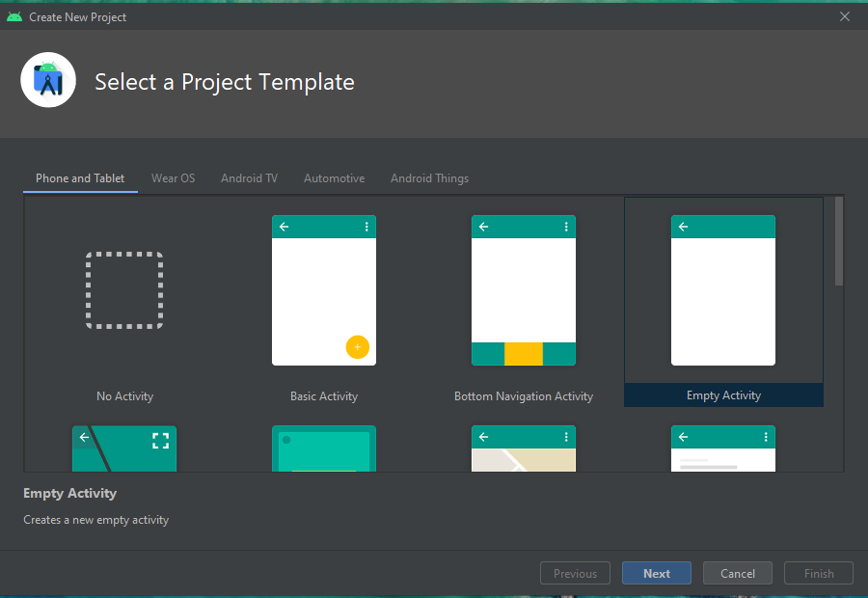Click the "Bottom Navigation Activity" label
Screen dimensions: 868x598
click(524, 395)
